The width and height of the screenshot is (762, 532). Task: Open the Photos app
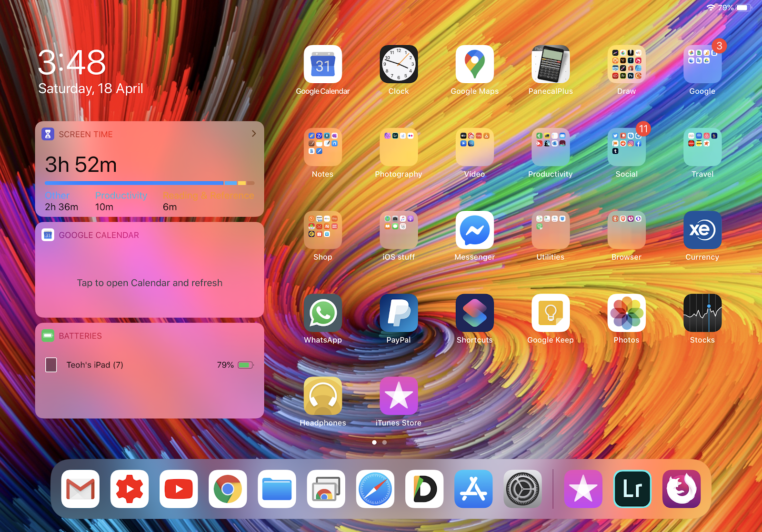click(627, 313)
